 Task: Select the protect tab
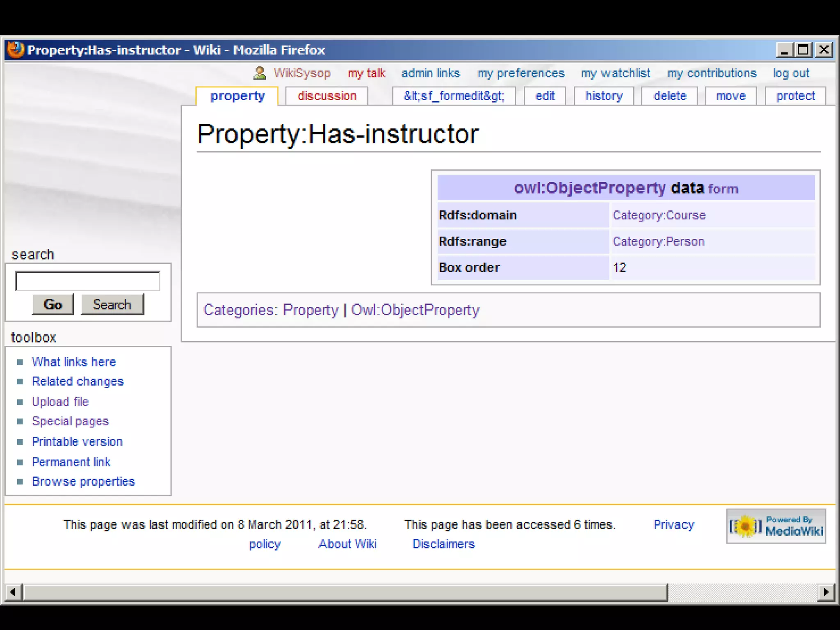795,96
